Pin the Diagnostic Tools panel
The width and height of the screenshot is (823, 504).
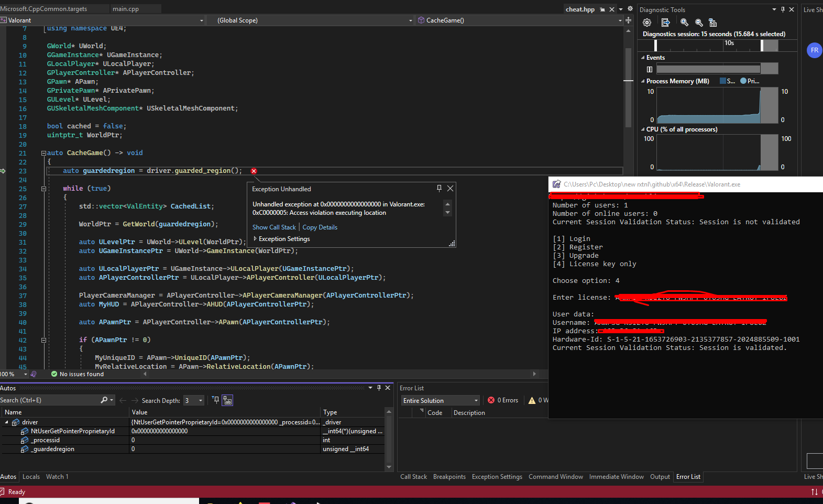click(783, 9)
